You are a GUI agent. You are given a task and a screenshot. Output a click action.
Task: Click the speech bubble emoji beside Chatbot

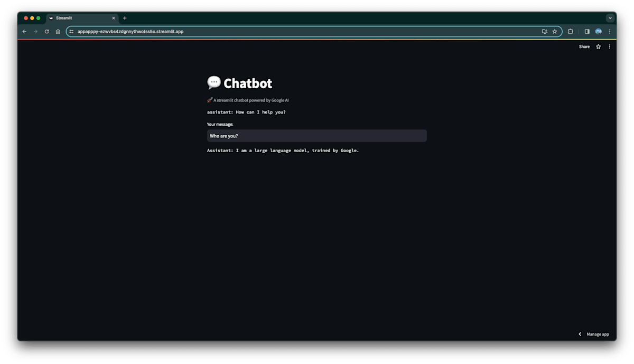click(213, 82)
